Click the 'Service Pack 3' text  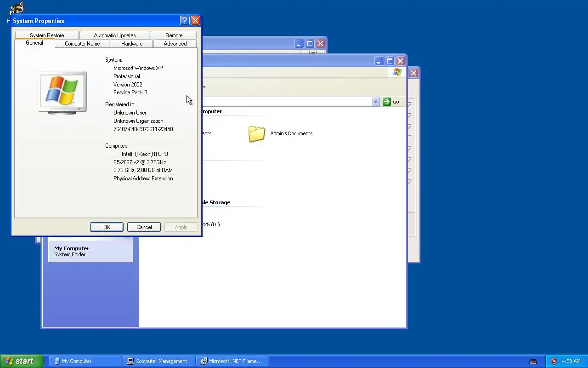(130, 92)
